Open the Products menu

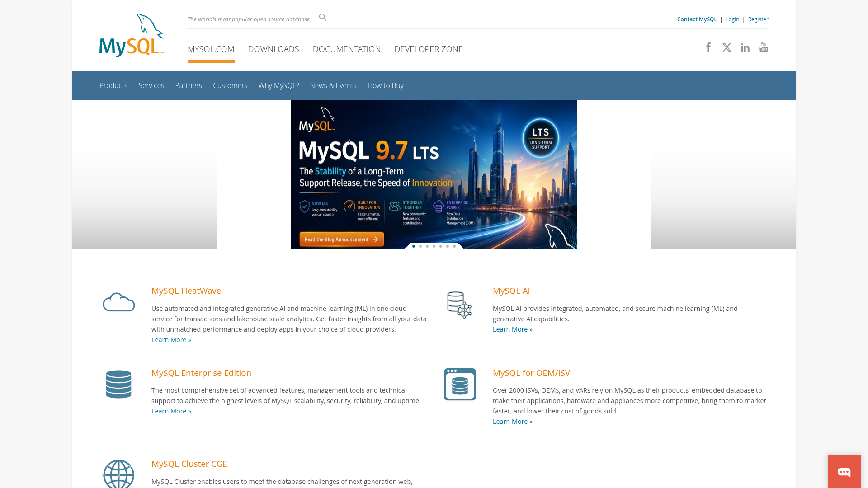(113, 85)
